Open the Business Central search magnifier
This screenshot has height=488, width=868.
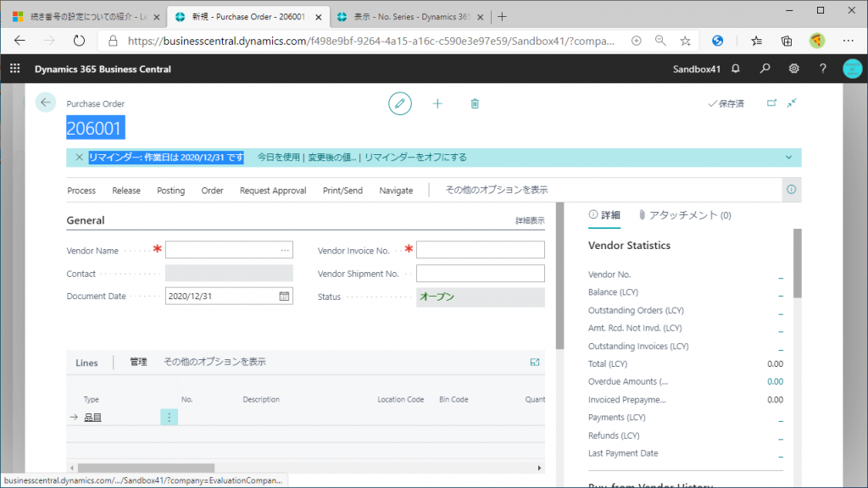coord(765,69)
